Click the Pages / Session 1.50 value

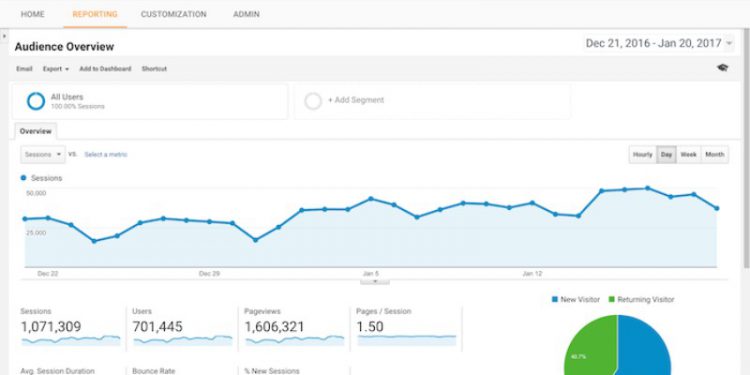tap(370, 327)
